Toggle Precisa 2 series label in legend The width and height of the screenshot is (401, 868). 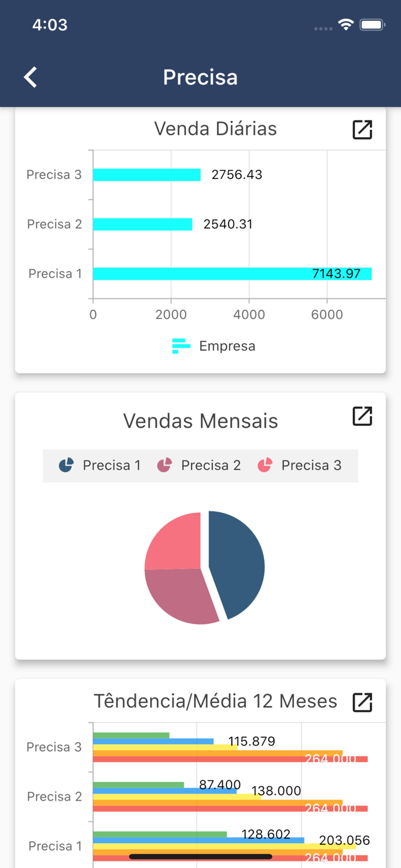tap(211, 465)
